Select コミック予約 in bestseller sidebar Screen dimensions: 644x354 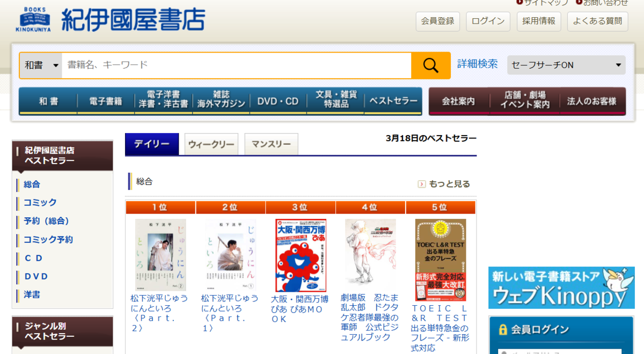(48, 239)
